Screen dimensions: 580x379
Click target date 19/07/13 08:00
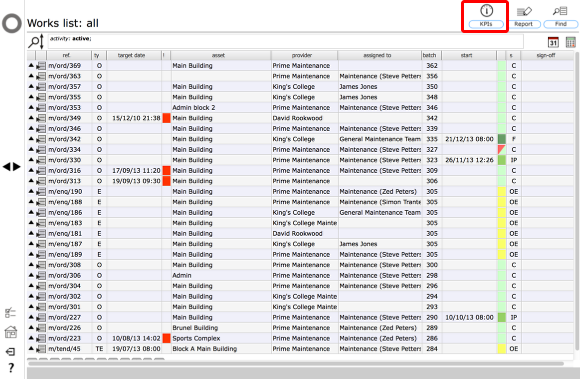pos(136,349)
